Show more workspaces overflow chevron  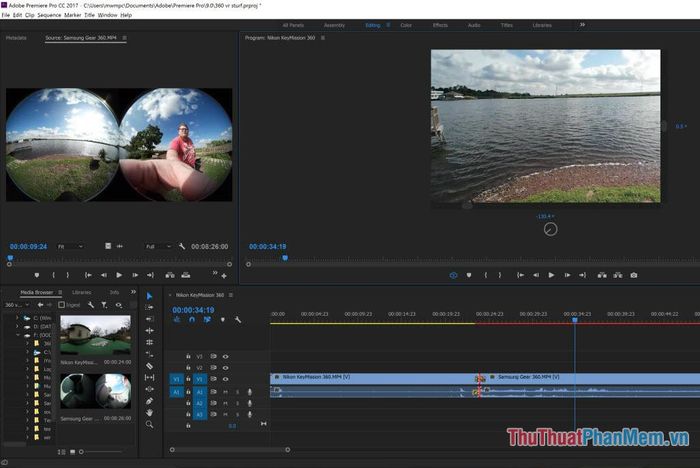(x=582, y=25)
